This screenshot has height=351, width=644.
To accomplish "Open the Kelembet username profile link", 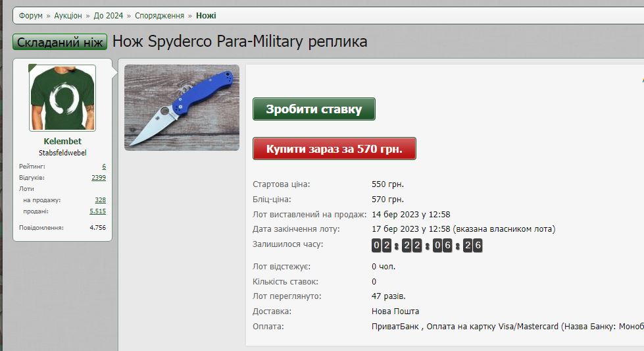I will [62, 141].
